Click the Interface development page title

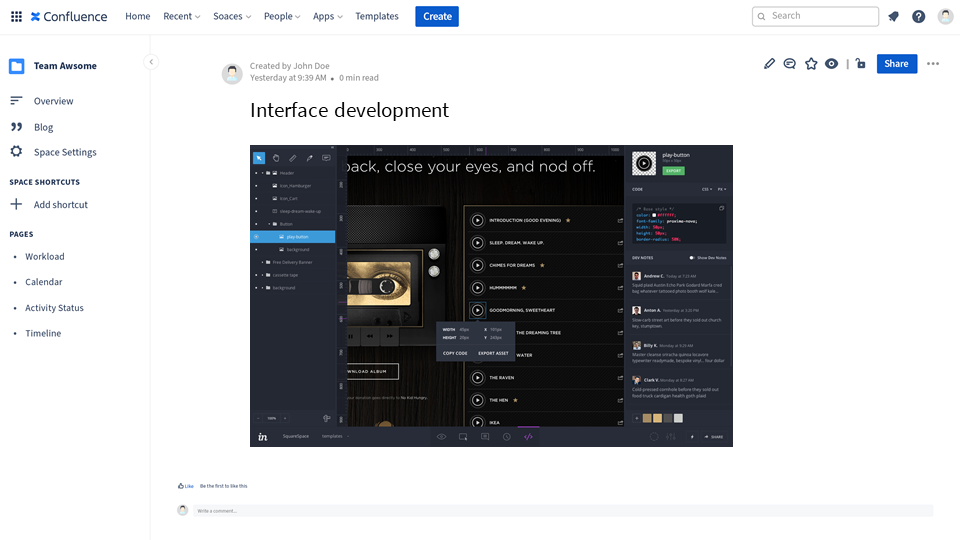tap(350, 110)
